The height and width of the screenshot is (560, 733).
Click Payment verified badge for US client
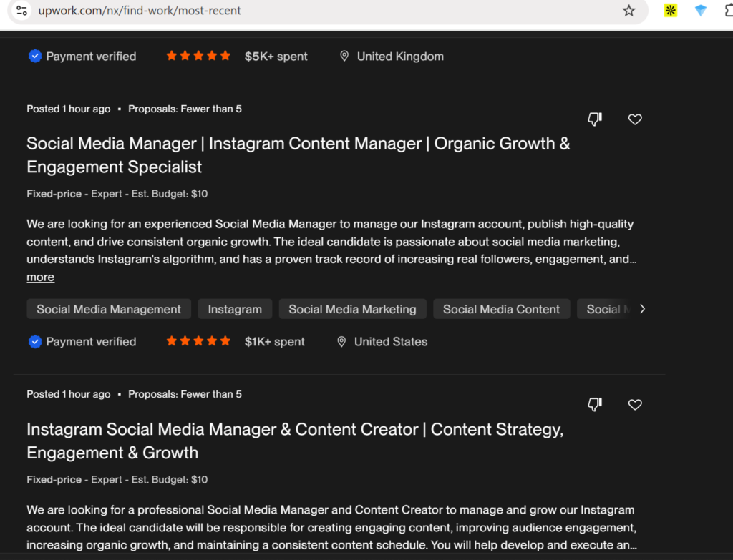coord(82,342)
